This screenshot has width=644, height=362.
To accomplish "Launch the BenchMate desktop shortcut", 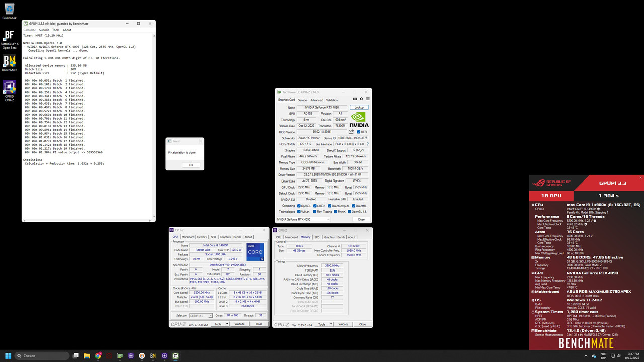I will coord(9,64).
